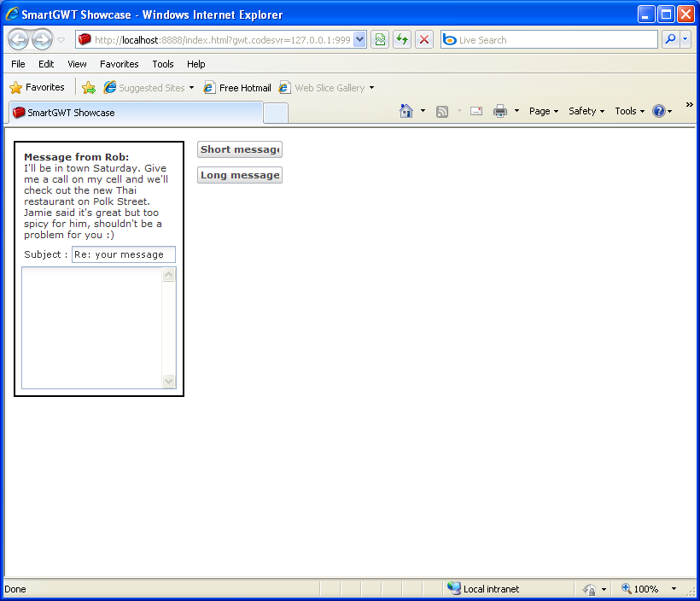Image resolution: width=700 pixels, height=601 pixels.
Task: Open the Tools command bar menu
Action: [x=629, y=111]
